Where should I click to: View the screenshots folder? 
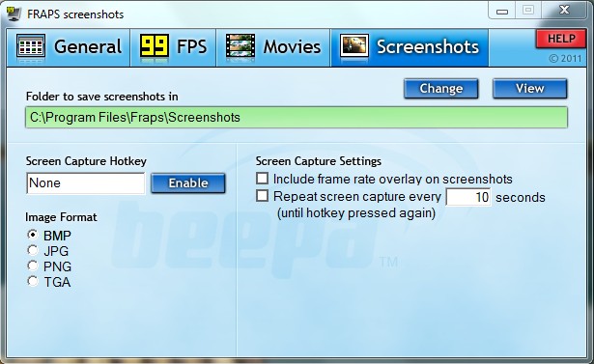coord(529,89)
